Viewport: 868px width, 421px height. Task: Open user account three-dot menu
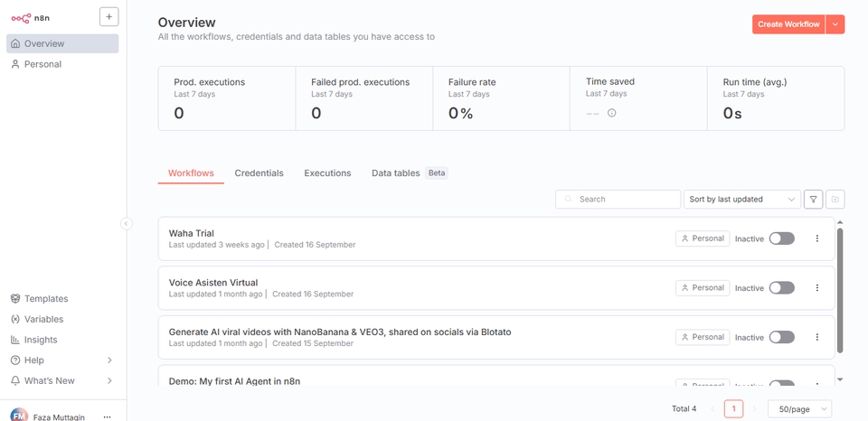pyautogui.click(x=108, y=416)
